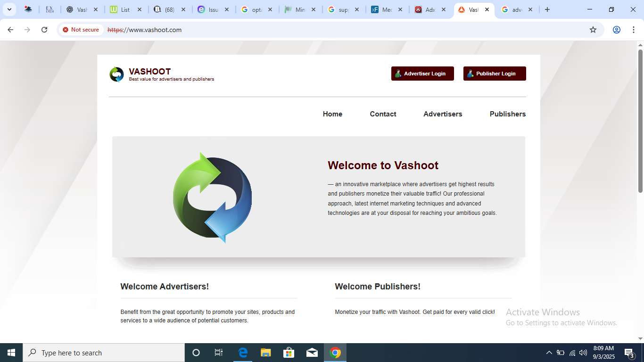
Task: Switch to the "List" tab
Action: point(126,9)
